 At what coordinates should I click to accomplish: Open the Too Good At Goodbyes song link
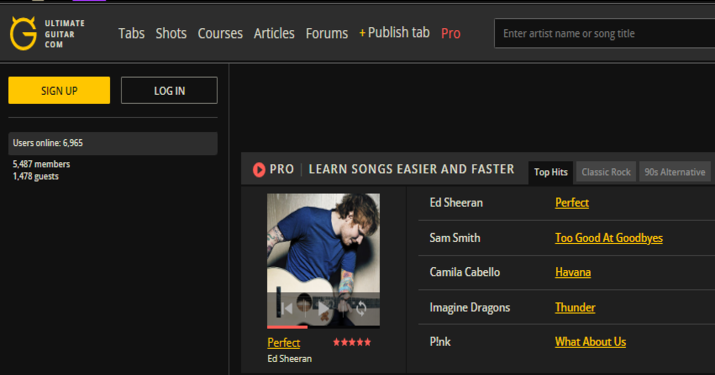[x=609, y=238]
